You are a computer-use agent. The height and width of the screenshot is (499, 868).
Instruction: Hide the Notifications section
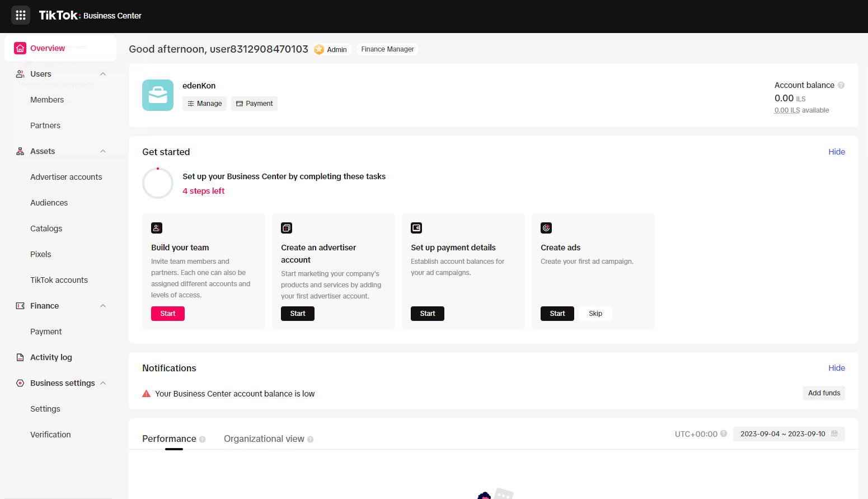[837, 368]
